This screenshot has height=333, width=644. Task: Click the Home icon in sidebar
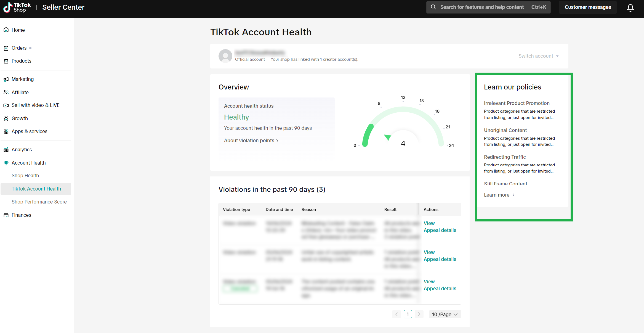(6, 30)
